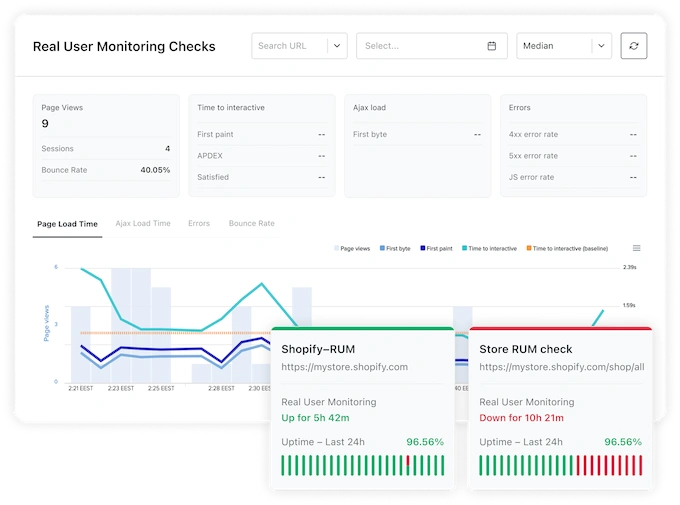This screenshot has width=680, height=505.
Task: Click the JS error rate row
Action: pyautogui.click(x=573, y=177)
